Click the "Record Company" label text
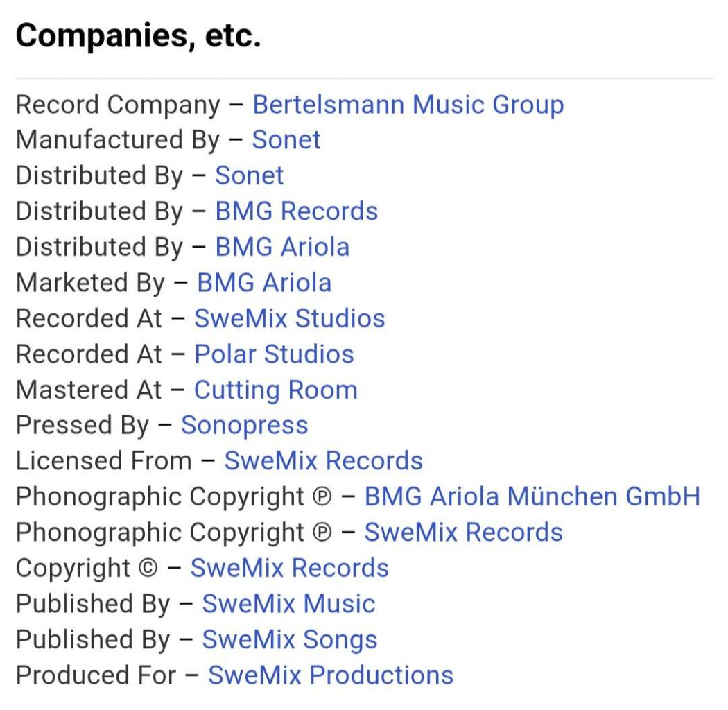728x710 pixels. pos(118,105)
